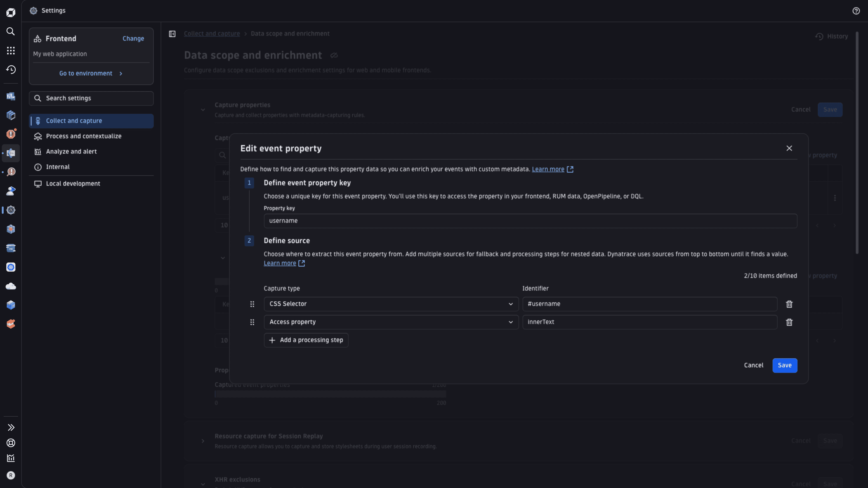Open the History button
The width and height of the screenshot is (868, 488).
(x=832, y=36)
